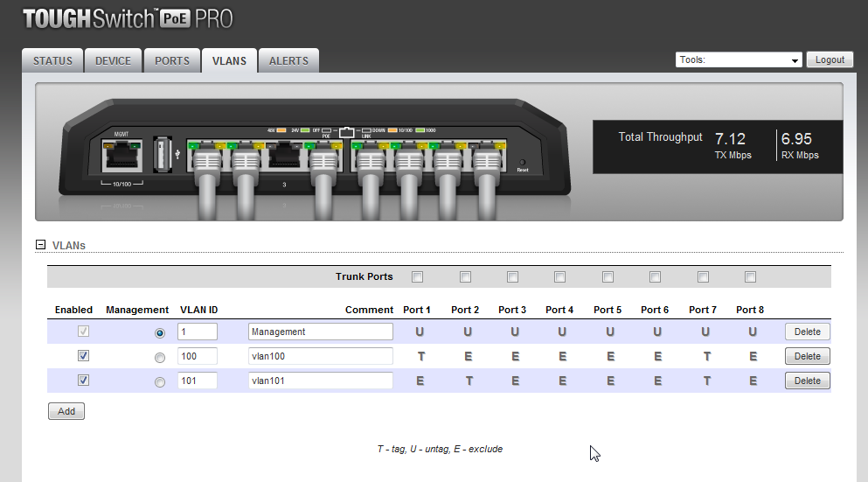Collapse the VLANs section

pyautogui.click(x=40, y=246)
